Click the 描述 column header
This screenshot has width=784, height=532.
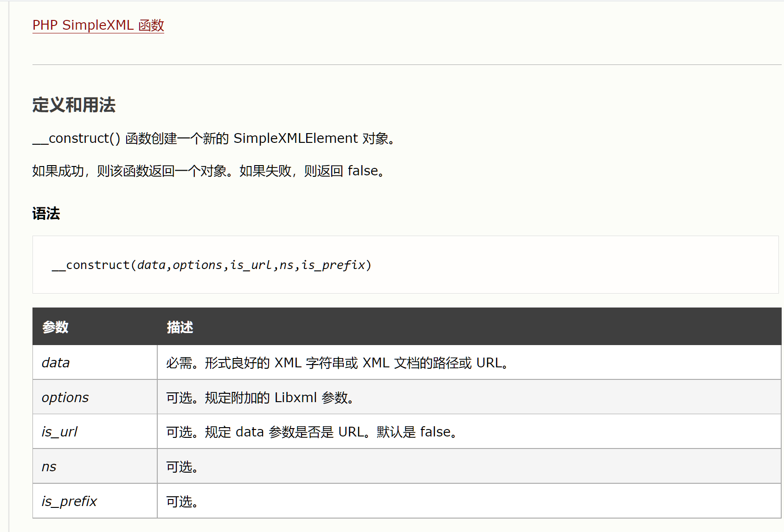click(180, 327)
